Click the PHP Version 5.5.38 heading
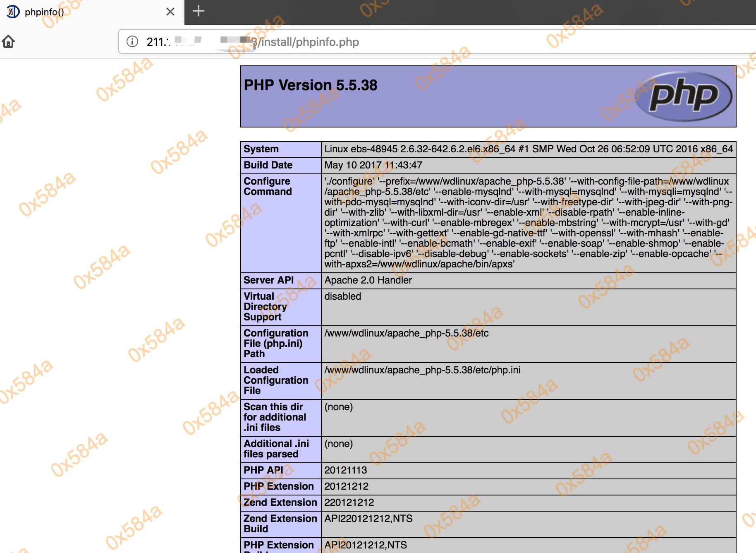This screenshot has height=553, width=756. click(311, 85)
